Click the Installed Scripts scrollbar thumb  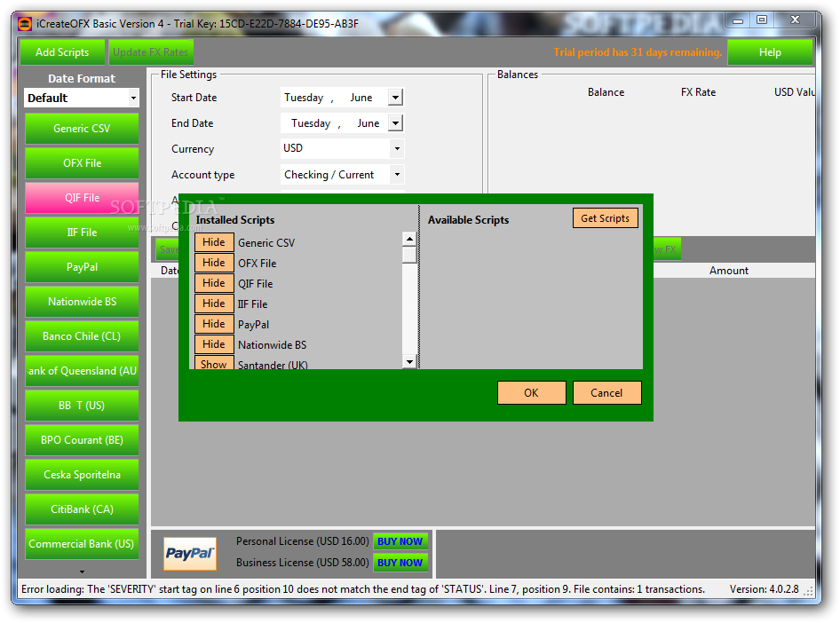click(409, 255)
